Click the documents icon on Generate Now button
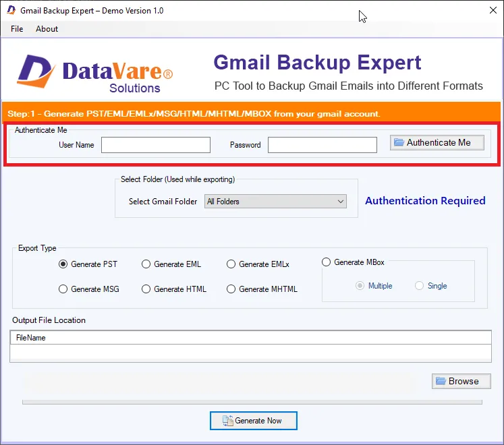 [x=227, y=421]
